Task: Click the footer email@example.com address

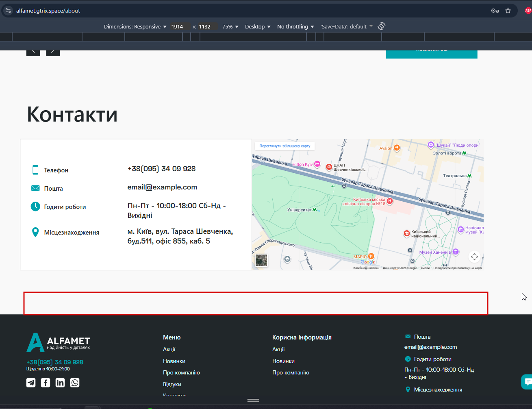Action: point(431,347)
